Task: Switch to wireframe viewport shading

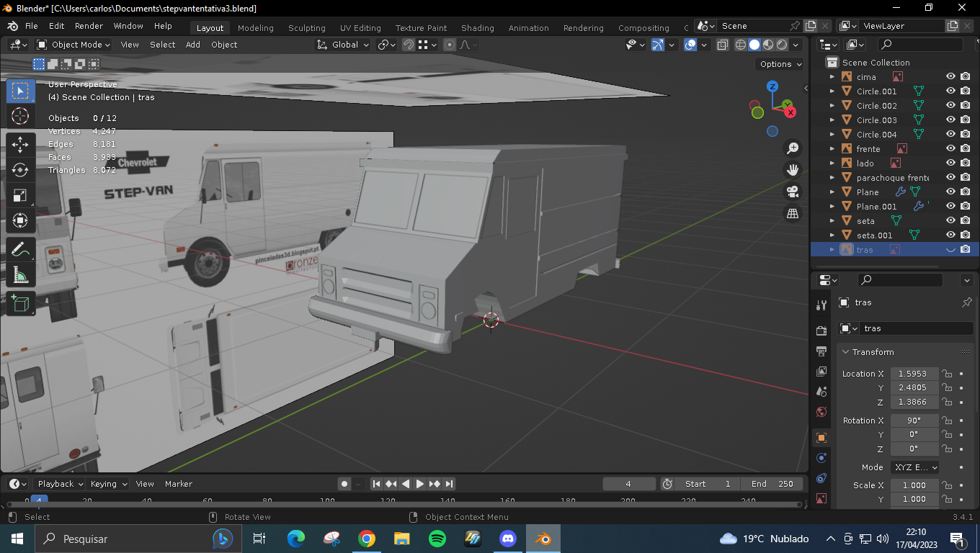Action: click(740, 45)
